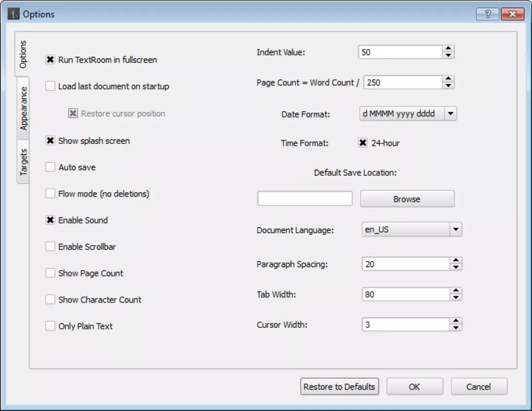532x411 pixels.
Task: Increase Tab Width with up arrow
Action: pos(455,291)
